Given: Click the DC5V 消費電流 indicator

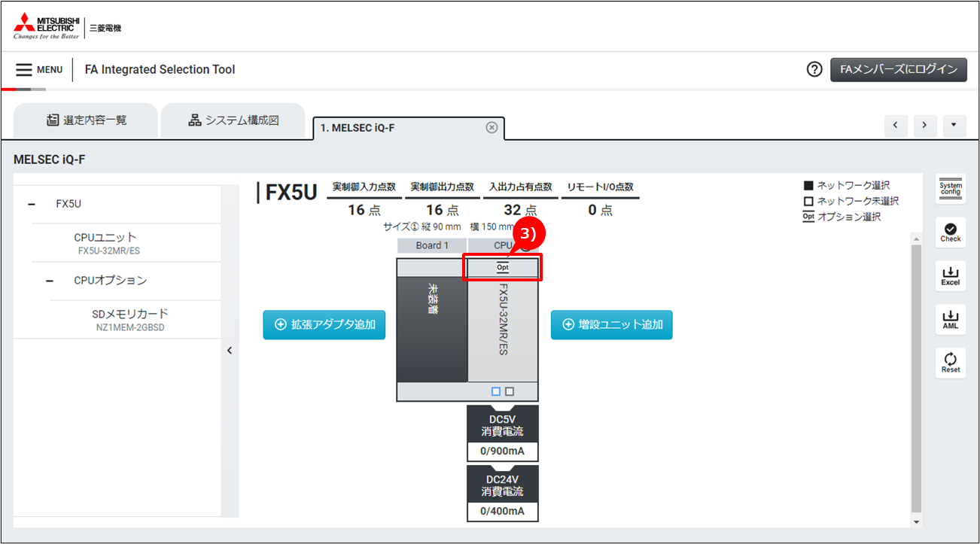Looking at the screenshot, I should pos(503,433).
